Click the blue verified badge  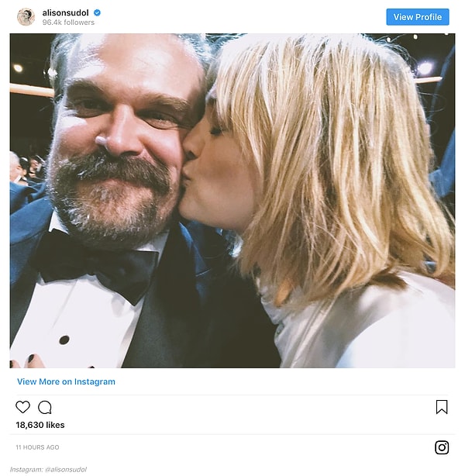tap(97, 13)
